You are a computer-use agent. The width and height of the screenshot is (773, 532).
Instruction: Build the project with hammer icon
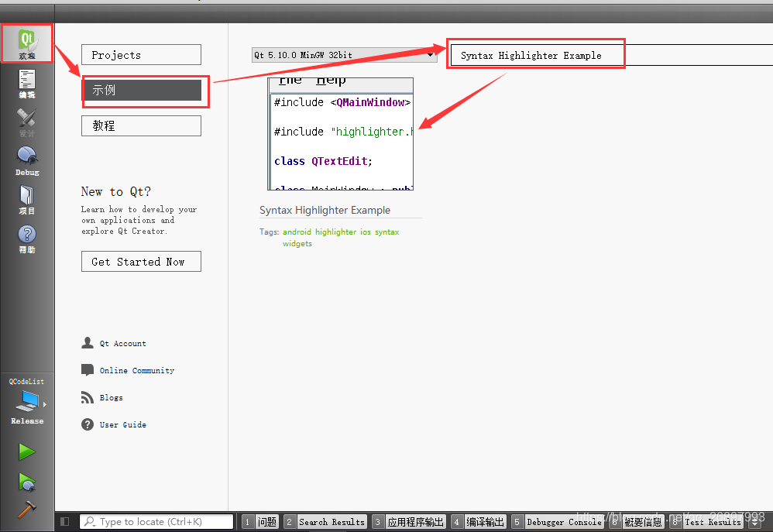tap(26, 510)
